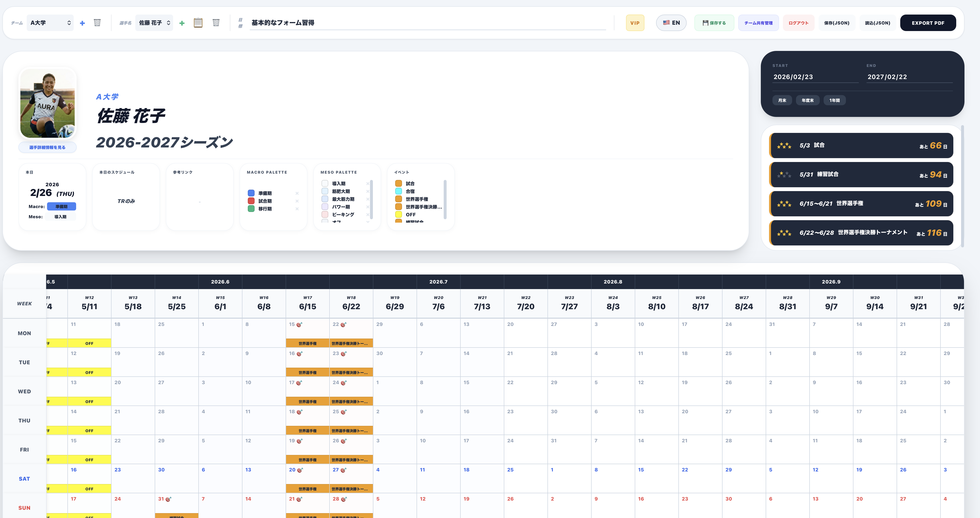
Task: Click the clipboard icon next to player name
Action: [x=198, y=23]
